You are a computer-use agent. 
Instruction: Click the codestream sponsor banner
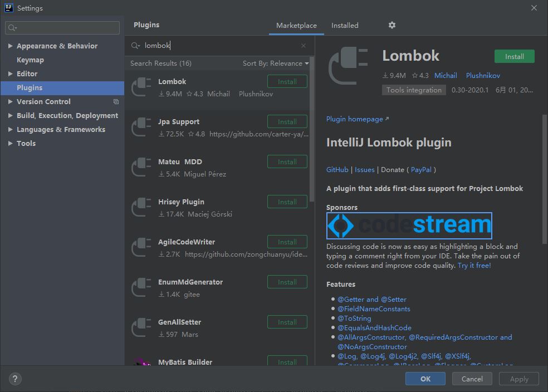pos(409,226)
